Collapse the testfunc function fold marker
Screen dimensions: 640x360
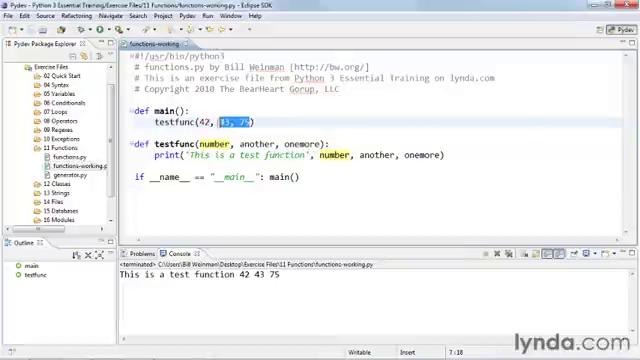click(x=131, y=143)
